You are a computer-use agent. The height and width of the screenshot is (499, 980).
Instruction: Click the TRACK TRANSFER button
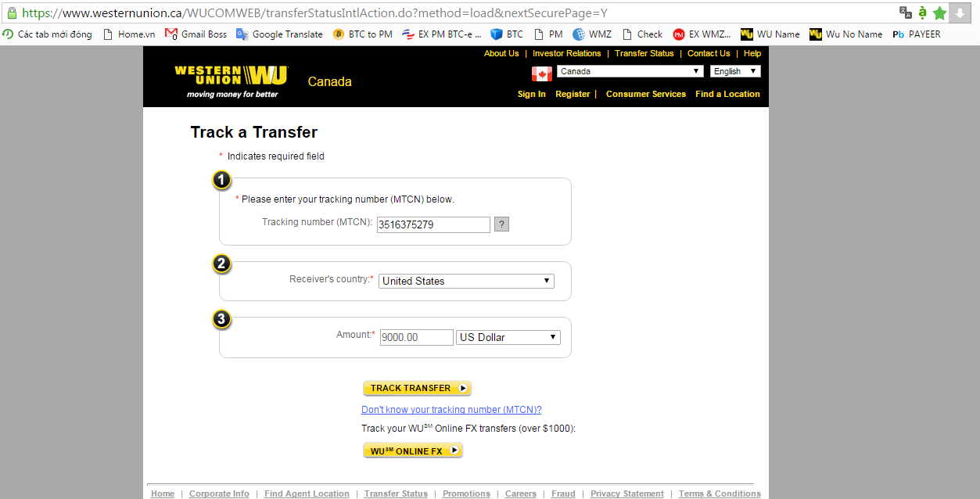pos(418,388)
